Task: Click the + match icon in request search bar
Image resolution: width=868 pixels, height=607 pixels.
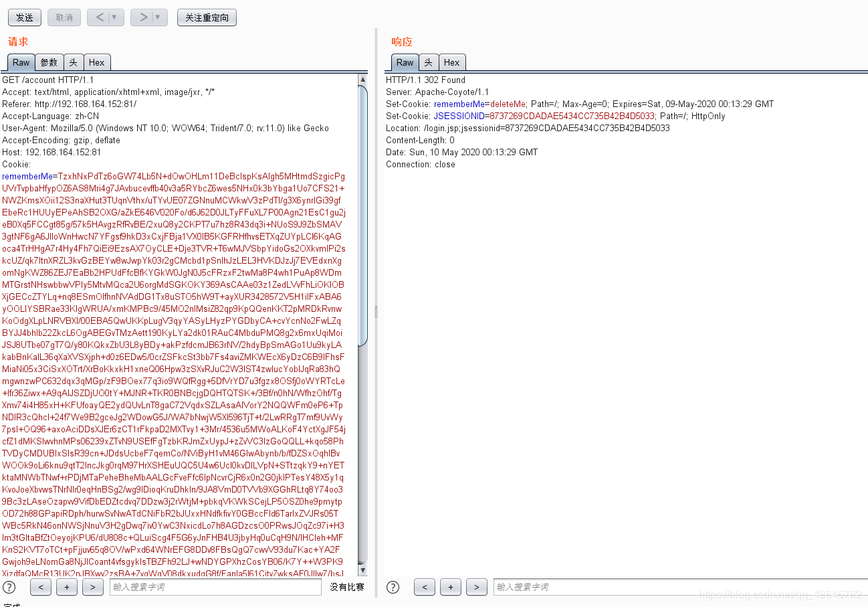Action: tap(66, 587)
